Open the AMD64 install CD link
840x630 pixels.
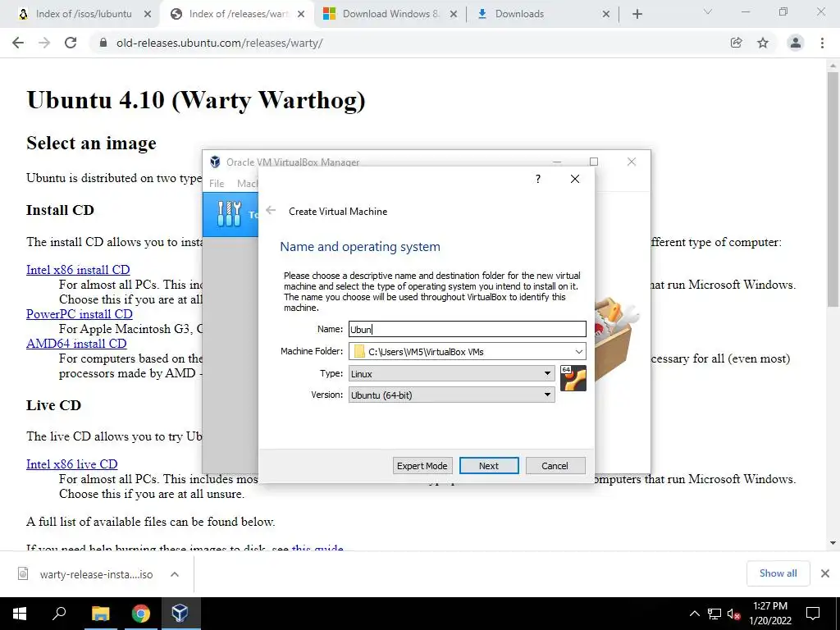coord(76,344)
